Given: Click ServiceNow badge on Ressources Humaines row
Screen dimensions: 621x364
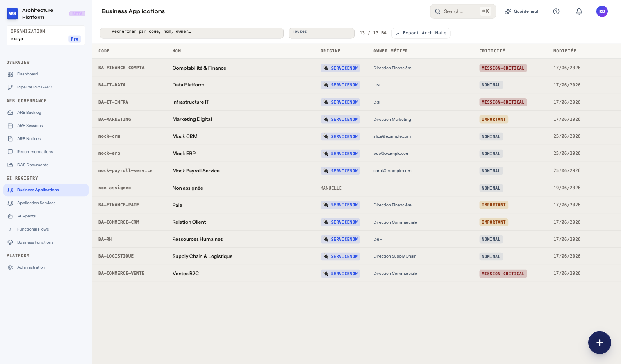Looking at the screenshot, I should (x=340, y=240).
